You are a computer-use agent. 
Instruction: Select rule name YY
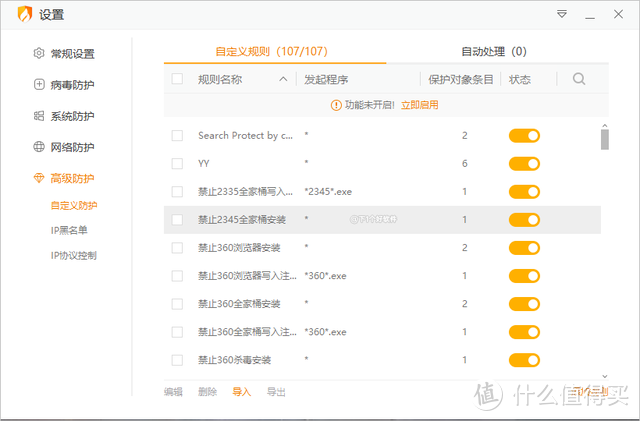[204, 164]
